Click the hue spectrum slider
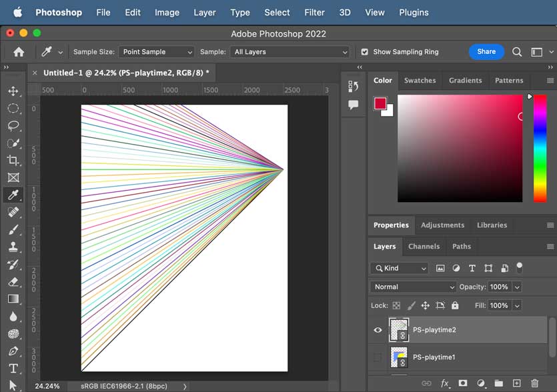 coord(540,149)
